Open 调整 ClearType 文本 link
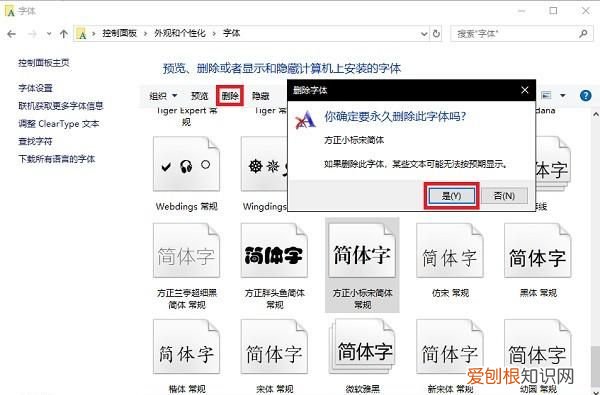600x395 pixels. [59, 124]
